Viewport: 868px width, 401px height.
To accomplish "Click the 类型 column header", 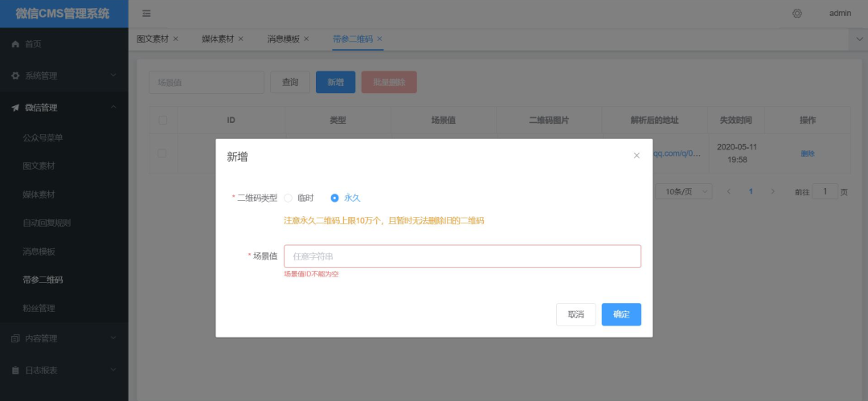I will [x=338, y=121].
